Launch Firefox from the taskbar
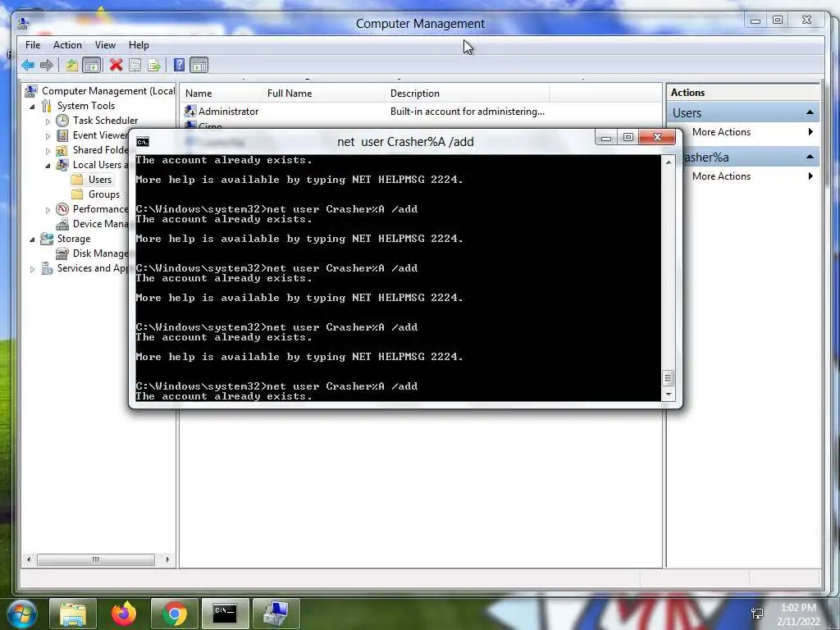 (124, 614)
